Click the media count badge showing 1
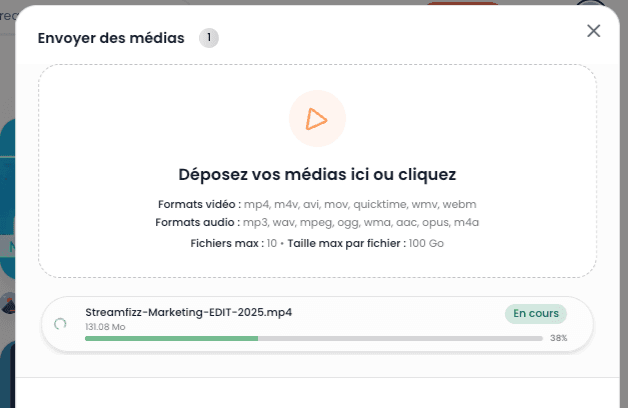 209,38
